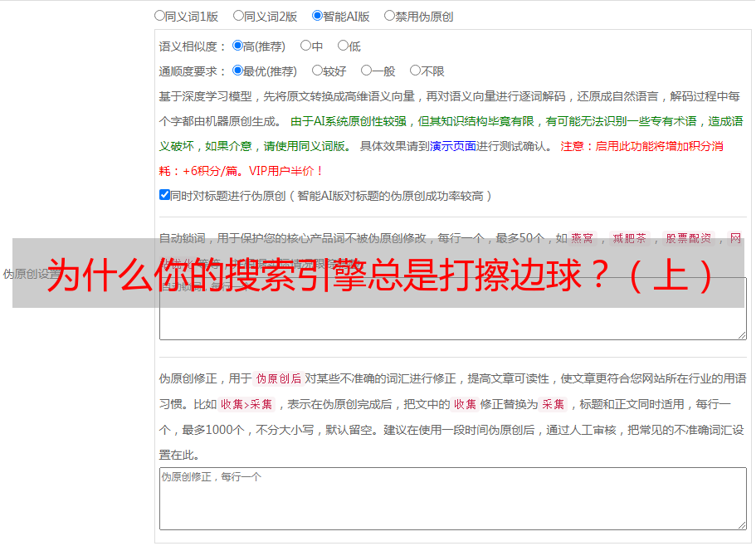Click the 自动锁词 textarea resize handle
This screenshot has width=756, height=546.
(742, 335)
